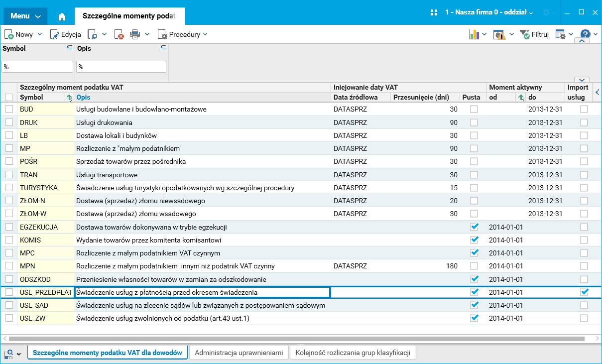602x364 pixels.
Task: Click the home icon tab
Action: point(62,16)
